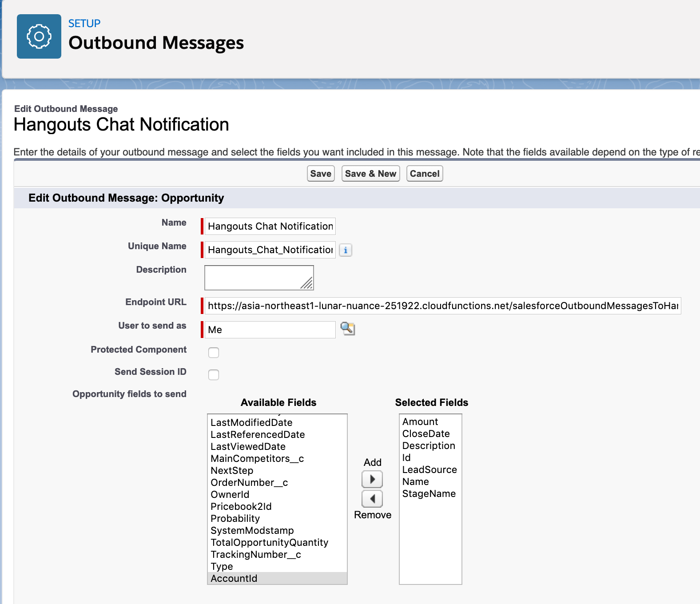Screen dimensions: 700x604
Task: Select TotalOpportunityQuantity in Available Fields
Action: 277,542
